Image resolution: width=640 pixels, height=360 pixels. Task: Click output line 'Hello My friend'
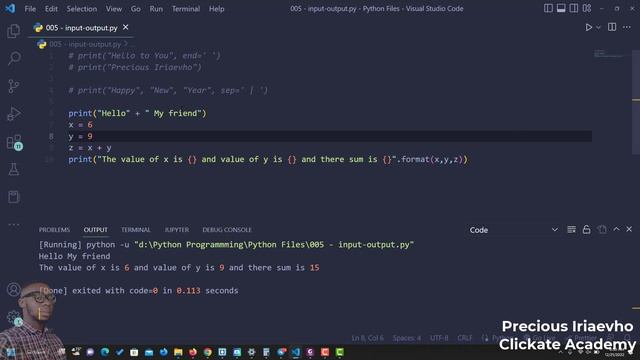click(74, 256)
